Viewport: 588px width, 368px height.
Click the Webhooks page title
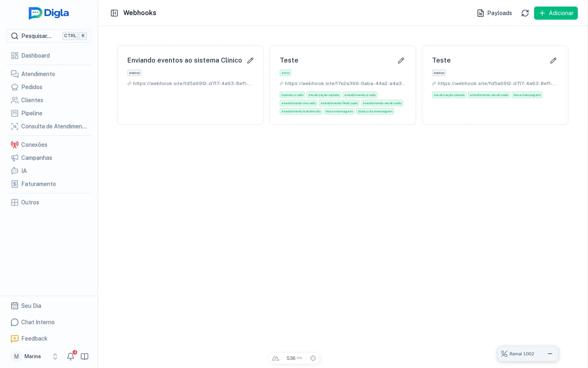[140, 13]
